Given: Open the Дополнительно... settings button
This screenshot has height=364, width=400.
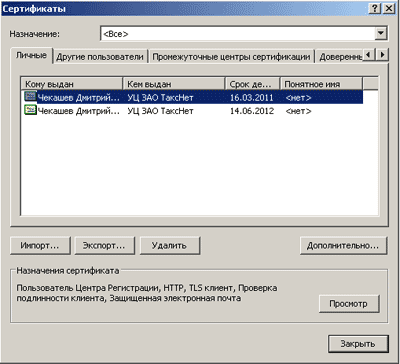Looking at the screenshot, I should (x=343, y=246).
